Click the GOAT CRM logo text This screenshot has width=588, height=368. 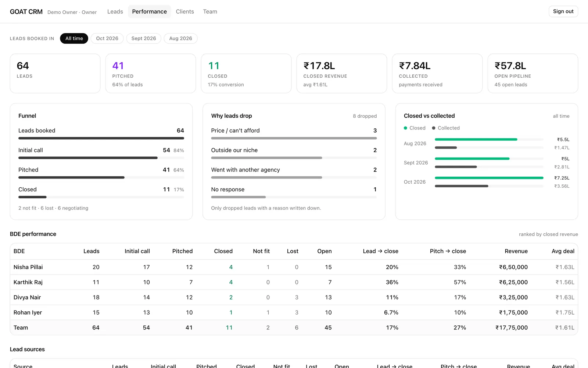click(x=26, y=12)
